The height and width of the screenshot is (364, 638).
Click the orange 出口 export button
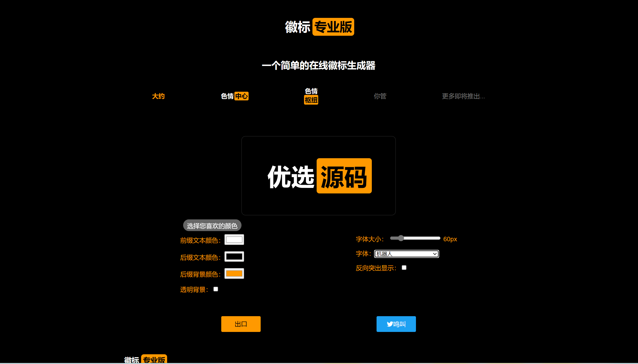tap(241, 324)
